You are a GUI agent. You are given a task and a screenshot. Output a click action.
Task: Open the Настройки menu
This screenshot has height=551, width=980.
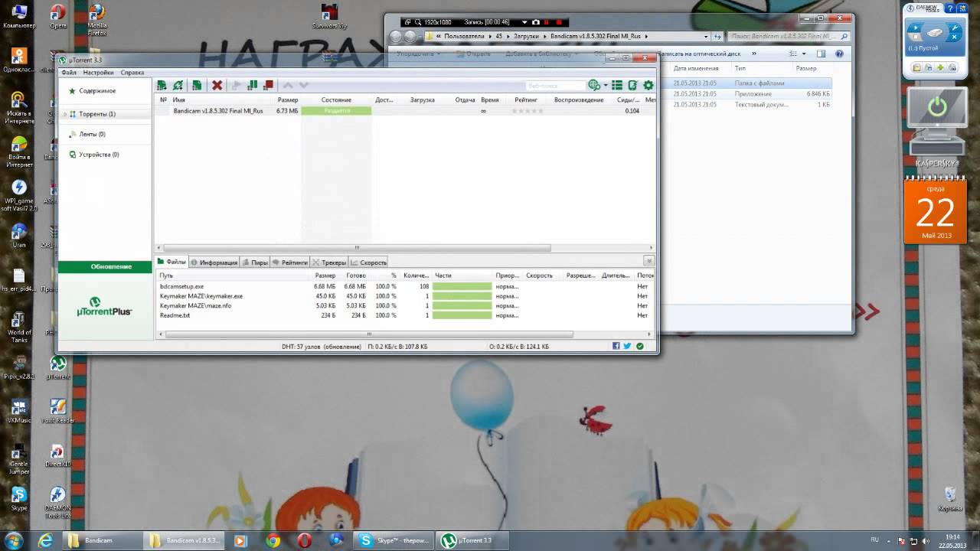click(x=98, y=73)
